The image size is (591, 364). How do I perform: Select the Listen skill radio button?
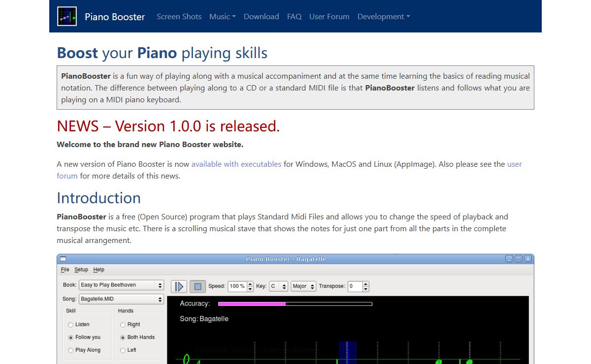click(71, 325)
